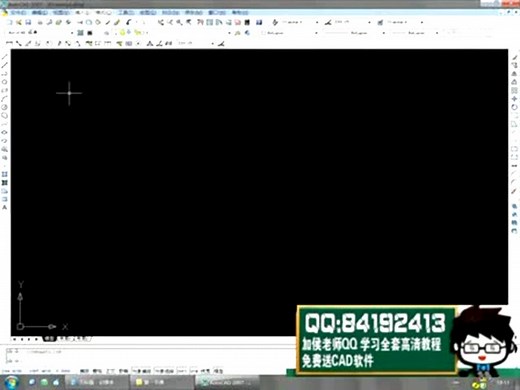Expand the text style dropdown

pos(317,22)
